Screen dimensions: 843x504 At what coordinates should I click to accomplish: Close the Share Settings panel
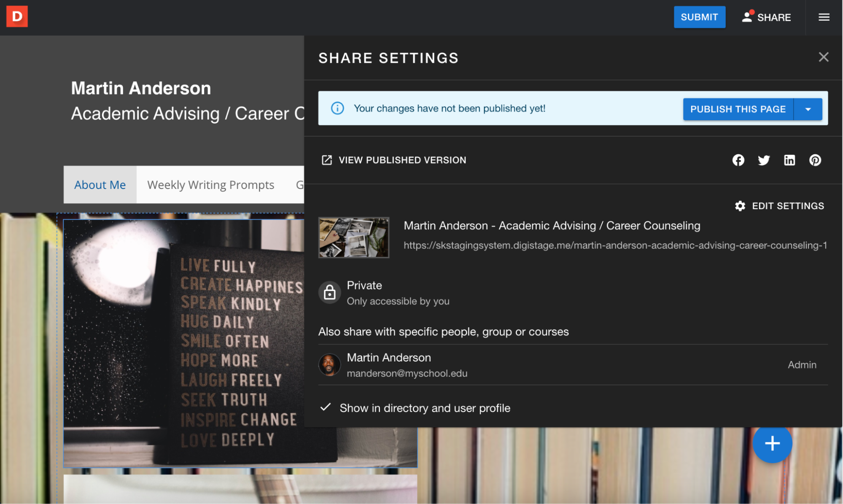(x=823, y=57)
